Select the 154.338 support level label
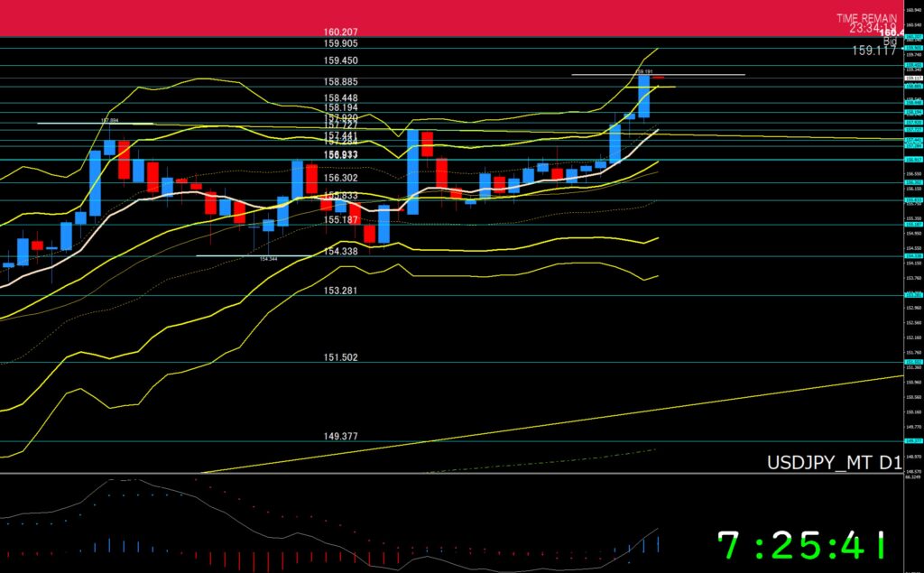 point(341,251)
